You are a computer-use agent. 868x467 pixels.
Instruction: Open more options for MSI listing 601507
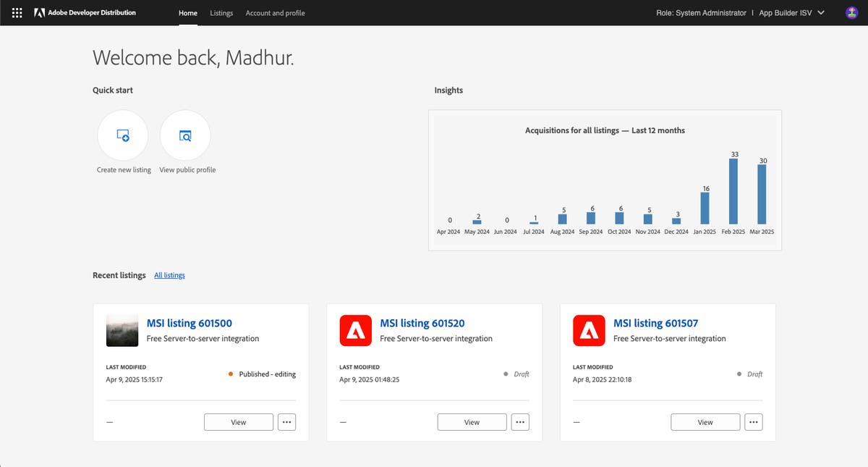pyautogui.click(x=754, y=422)
